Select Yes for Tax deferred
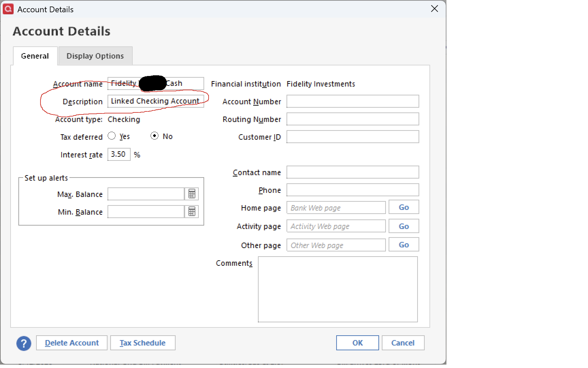The image size is (588, 368). coord(112,136)
